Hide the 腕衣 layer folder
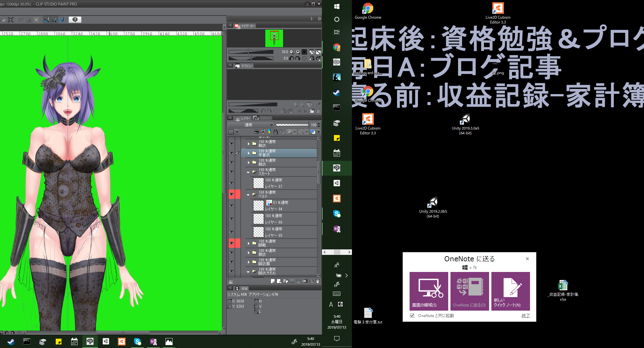This screenshot has width=644, height=348. (231, 162)
